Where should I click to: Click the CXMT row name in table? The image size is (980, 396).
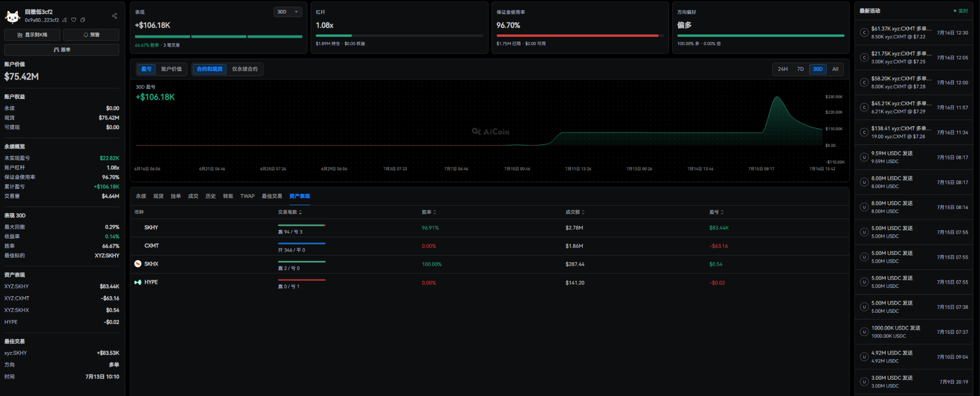tap(151, 246)
